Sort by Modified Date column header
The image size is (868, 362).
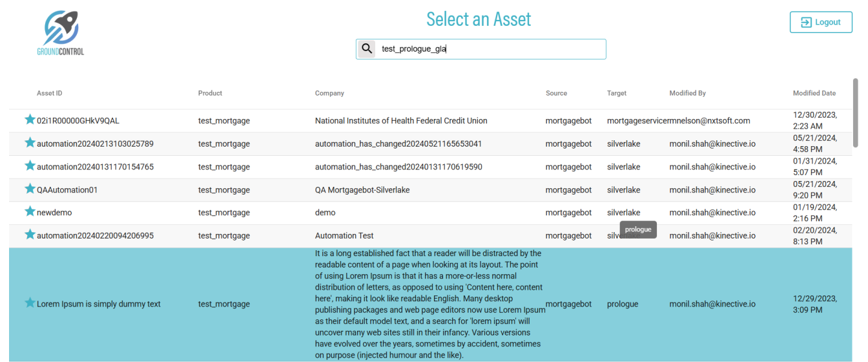pyautogui.click(x=814, y=93)
